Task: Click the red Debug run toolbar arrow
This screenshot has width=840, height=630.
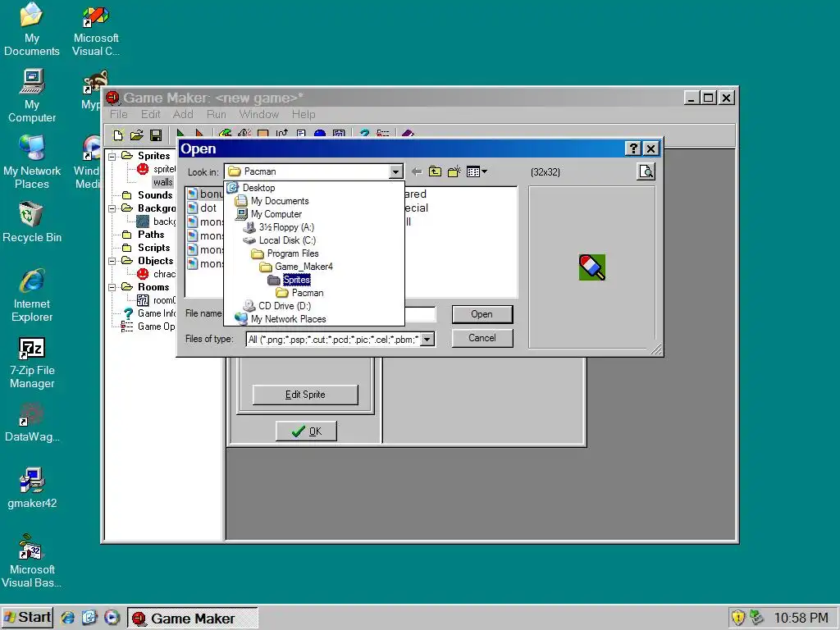Action: coord(199,134)
